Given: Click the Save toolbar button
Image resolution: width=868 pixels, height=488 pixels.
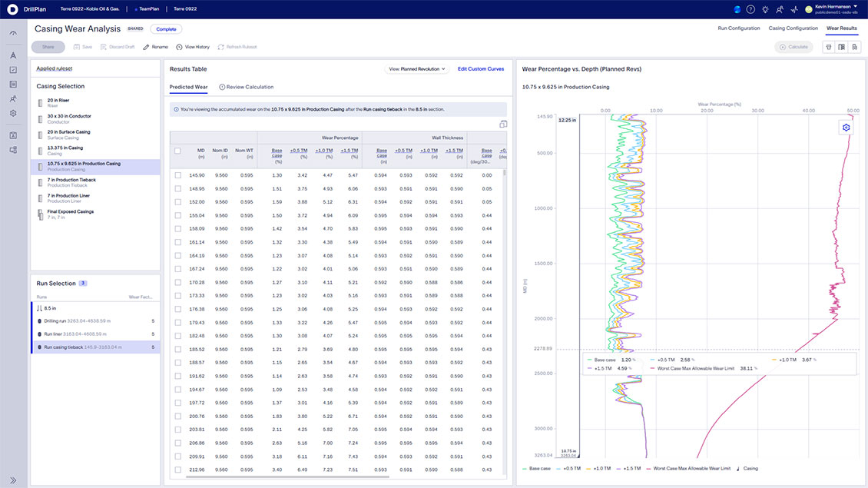Looking at the screenshot, I should [82, 47].
